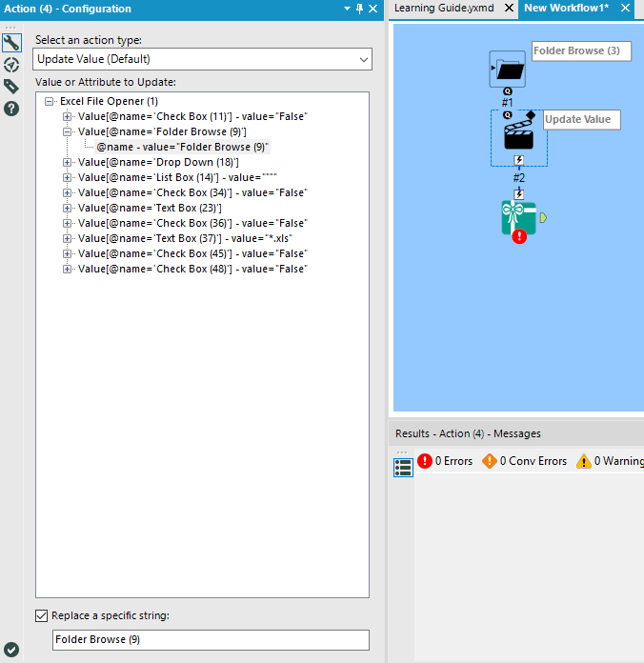The width and height of the screenshot is (644, 663).
Task: Filter results by Warnings icon
Action: coord(584,461)
